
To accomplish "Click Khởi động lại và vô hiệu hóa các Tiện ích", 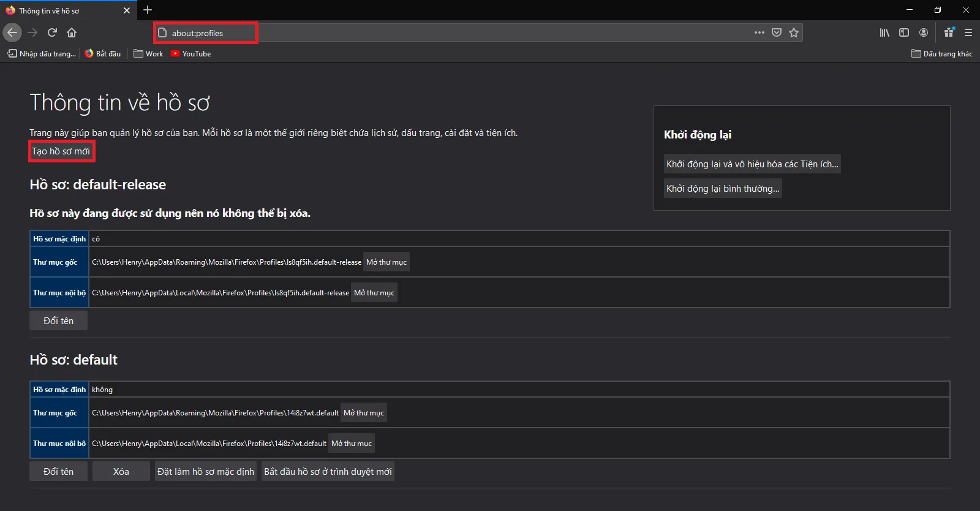I will (752, 164).
